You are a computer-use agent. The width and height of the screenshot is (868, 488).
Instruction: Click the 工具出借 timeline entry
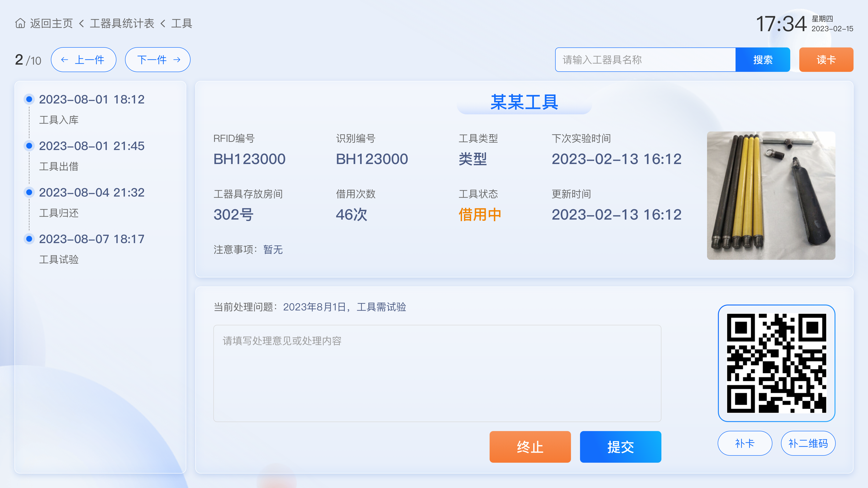click(59, 166)
